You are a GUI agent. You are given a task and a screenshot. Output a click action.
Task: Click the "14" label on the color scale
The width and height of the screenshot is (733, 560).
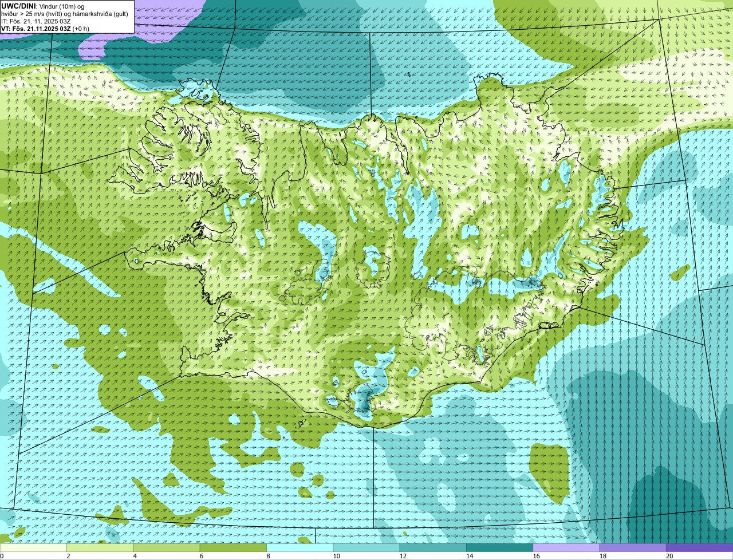(470, 556)
